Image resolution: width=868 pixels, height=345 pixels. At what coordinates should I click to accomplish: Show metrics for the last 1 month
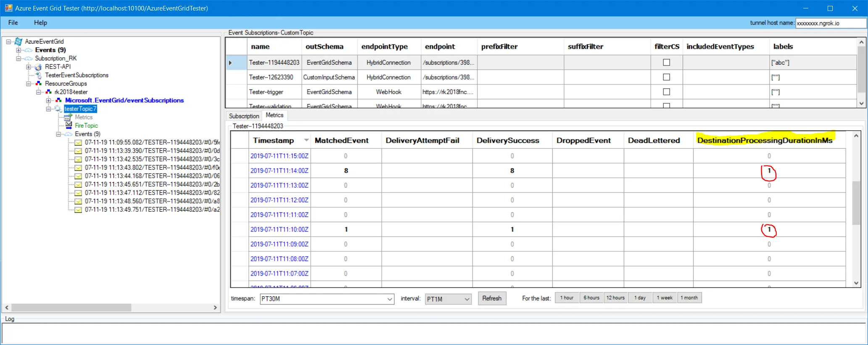[689, 298]
